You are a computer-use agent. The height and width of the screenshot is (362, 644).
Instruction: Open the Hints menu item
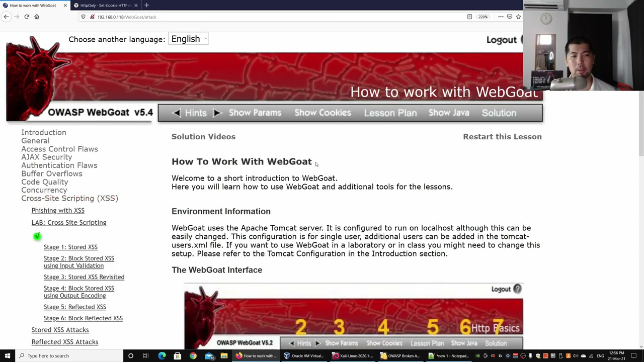(196, 113)
